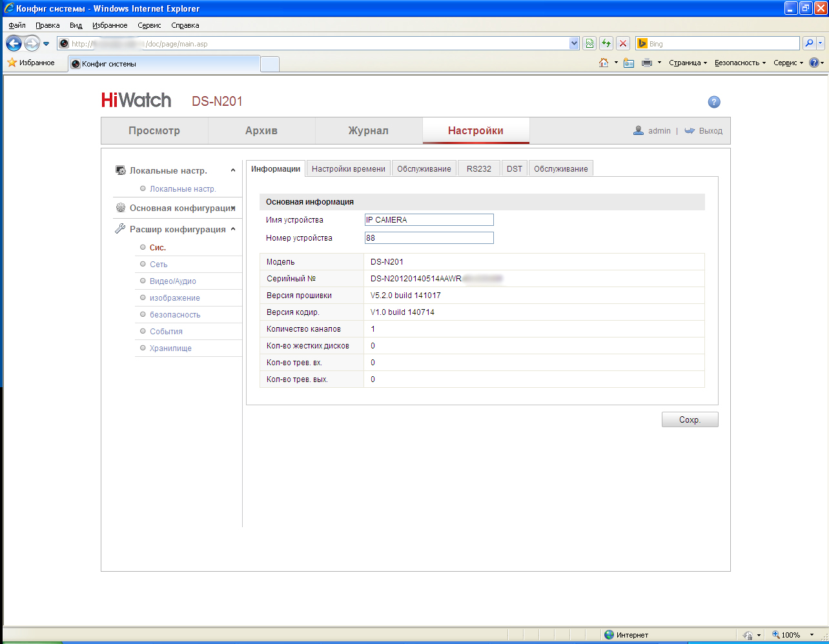Screen dimensions: 829x644
Task: Open the Правка menu
Action: (x=48, y=25)
